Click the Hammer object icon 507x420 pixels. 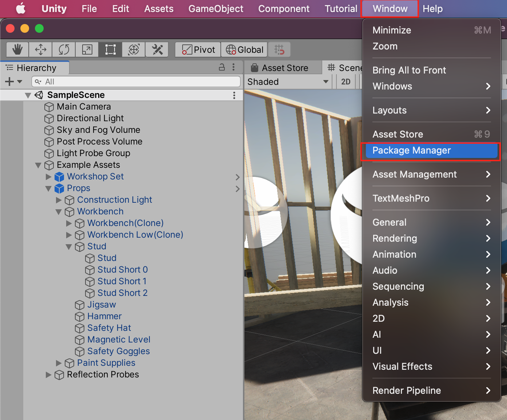pos(80,317)
